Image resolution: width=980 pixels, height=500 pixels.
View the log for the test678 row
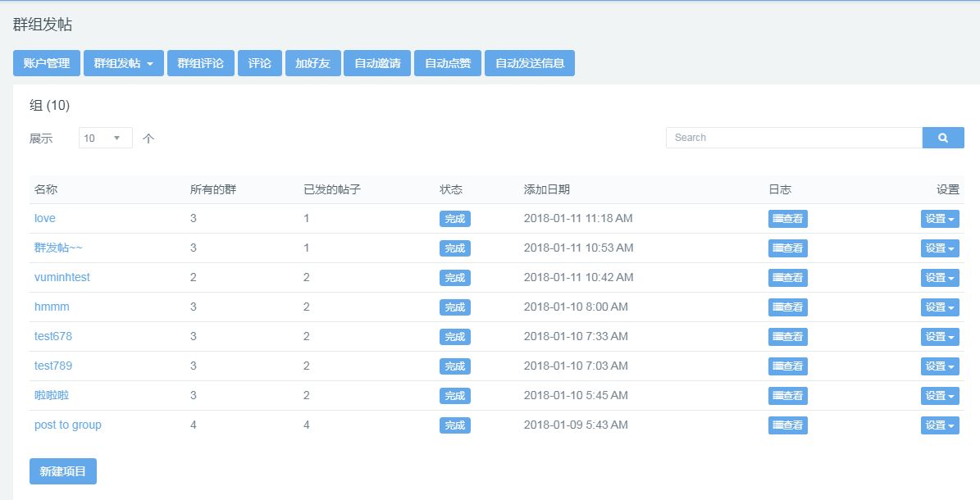pos(787,337)
